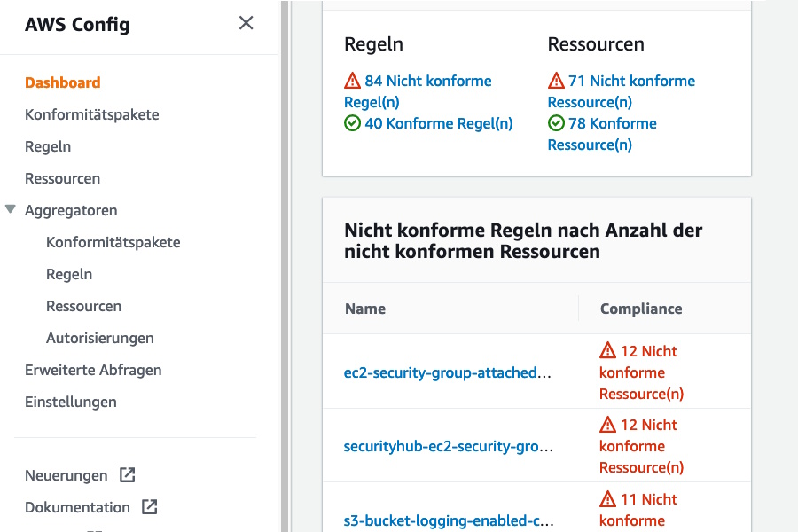
Task: Close the AWS Config navigation panel
Action: point(246,23)
